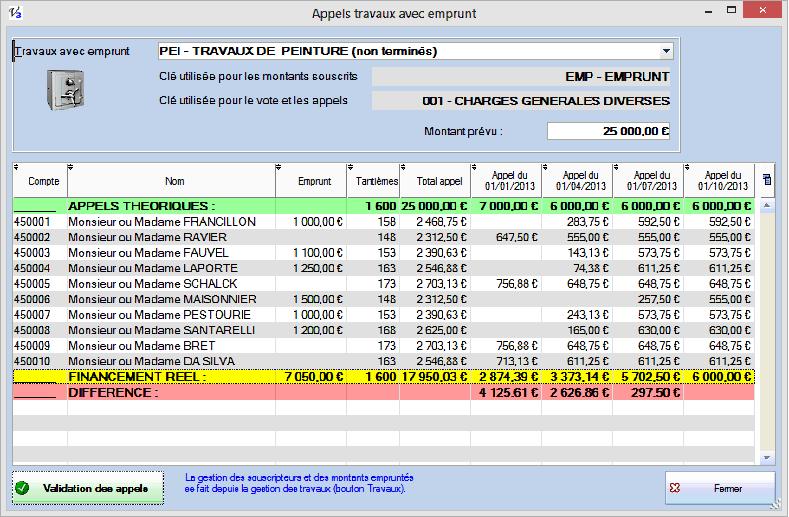Click Appel du 01/04/2013 column header
Screen dimensions: 789x517
tap(577, 181)
